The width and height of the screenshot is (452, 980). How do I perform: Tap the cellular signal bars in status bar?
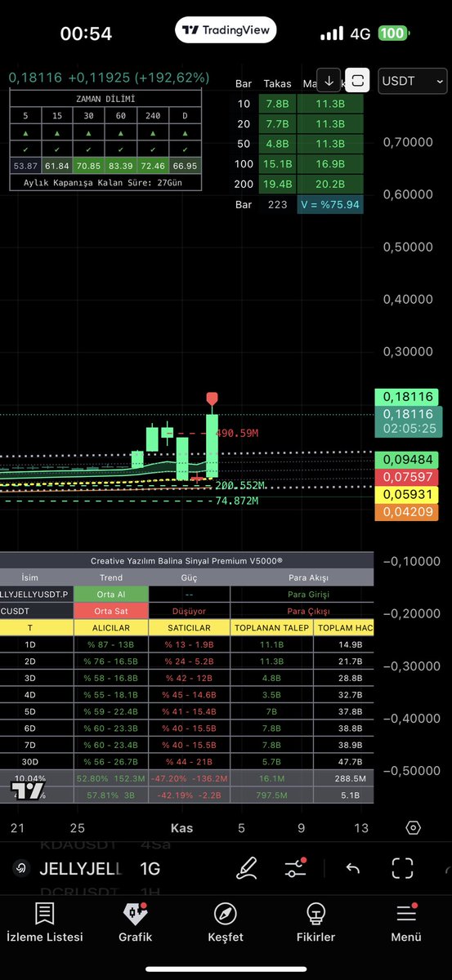click(332, 33)
